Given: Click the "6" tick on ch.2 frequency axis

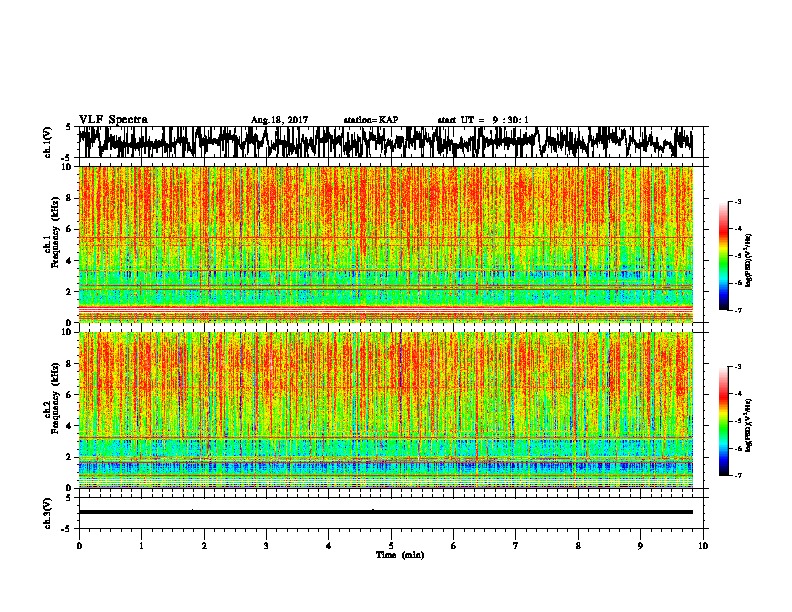Looking at the screenshot, I should pyautogui.click(x=70, y=394).
